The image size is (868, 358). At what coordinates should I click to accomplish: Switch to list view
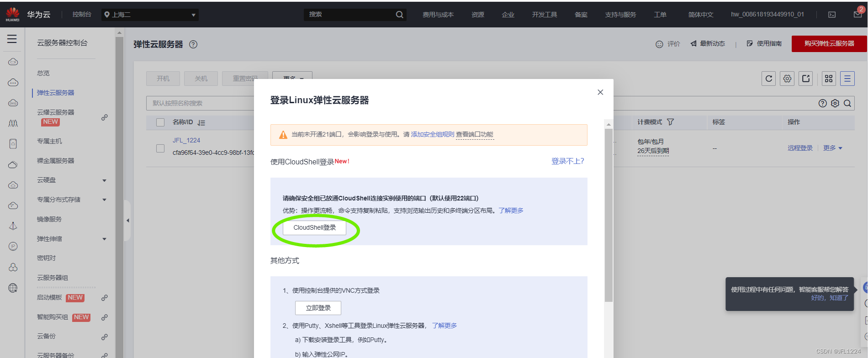point(847,79)
